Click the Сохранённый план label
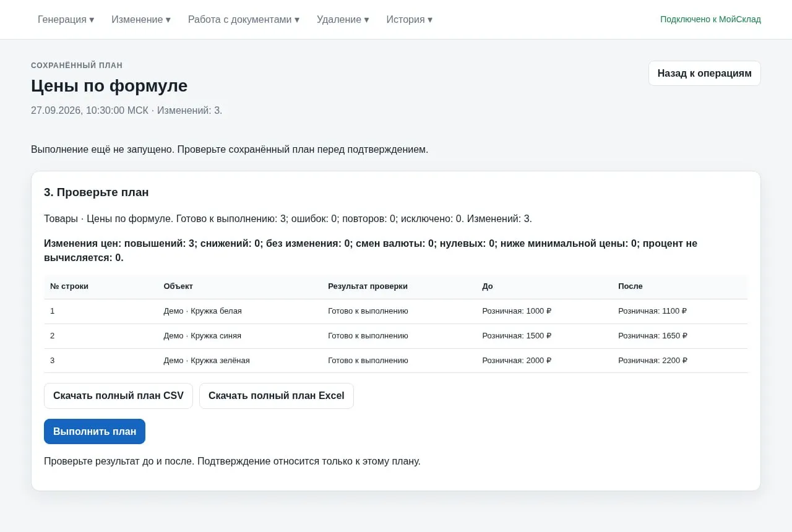 77,66
